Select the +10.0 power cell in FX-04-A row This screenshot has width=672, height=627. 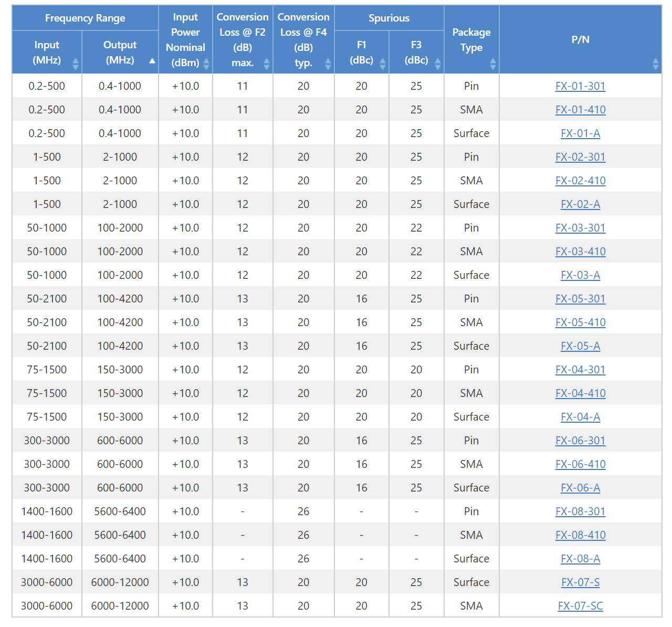click(185, 417)
